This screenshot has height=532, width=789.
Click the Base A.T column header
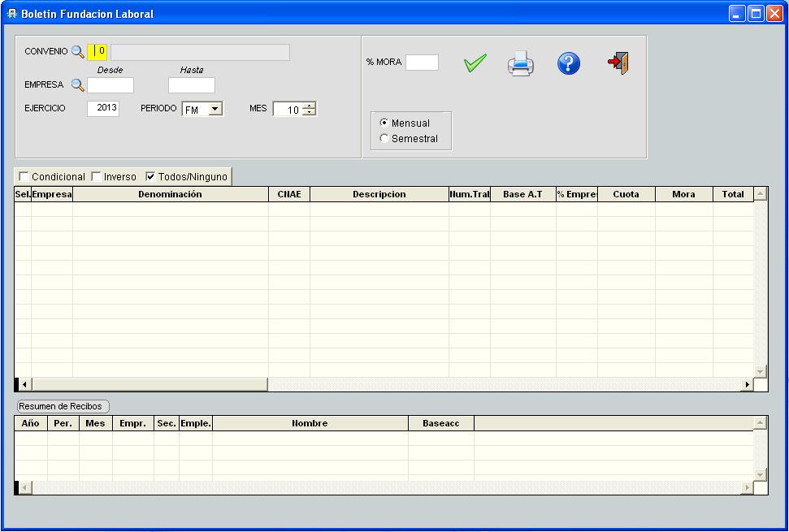click(522, 194)
